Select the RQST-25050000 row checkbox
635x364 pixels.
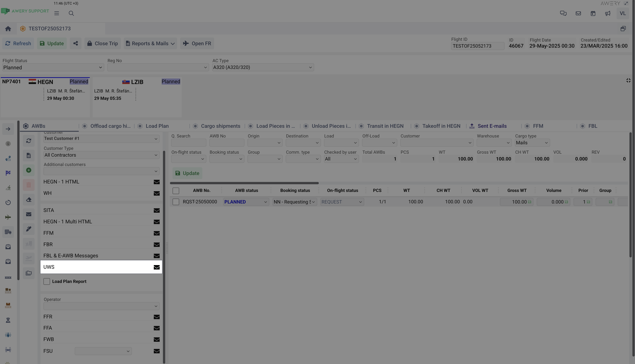tap(176, 202)
